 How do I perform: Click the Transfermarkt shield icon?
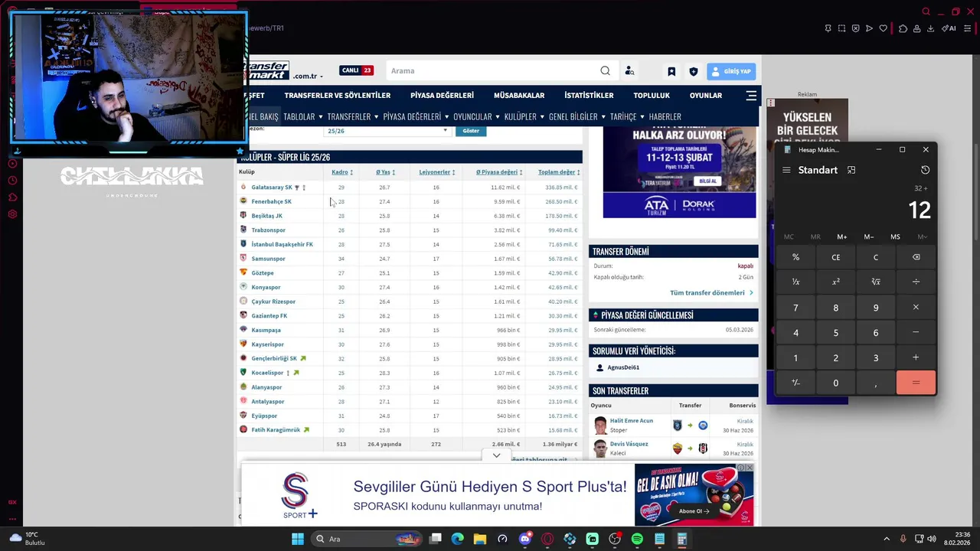pos(694,71)
